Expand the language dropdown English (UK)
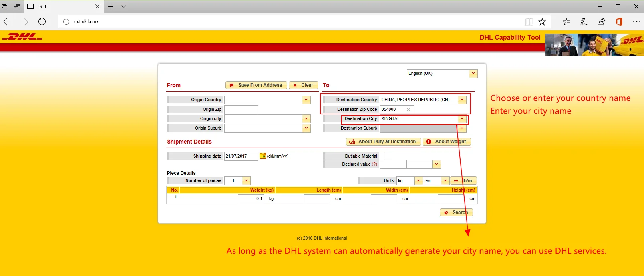The image size is (644, 276). pyautogui.click(x=473, y=74)
